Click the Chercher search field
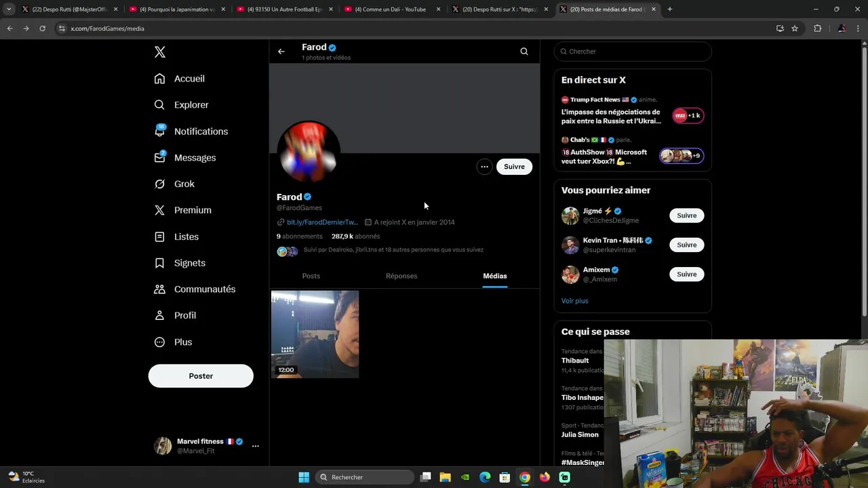 tap(633, 52)
